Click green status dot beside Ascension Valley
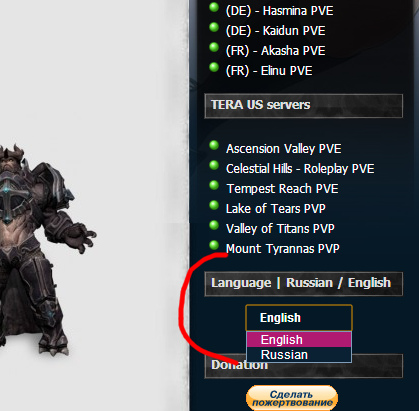This screenshot has width=419, height=411. (214, 145)
